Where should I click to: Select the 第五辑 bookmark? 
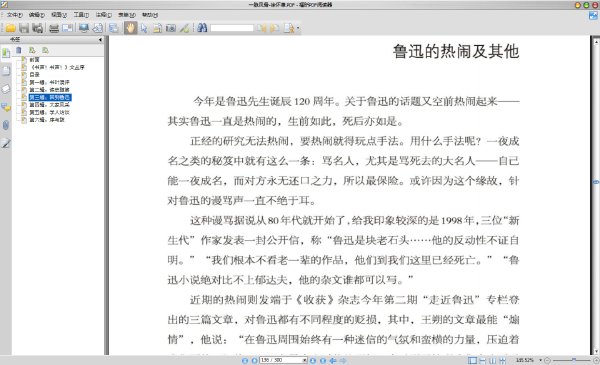point(49,112)
